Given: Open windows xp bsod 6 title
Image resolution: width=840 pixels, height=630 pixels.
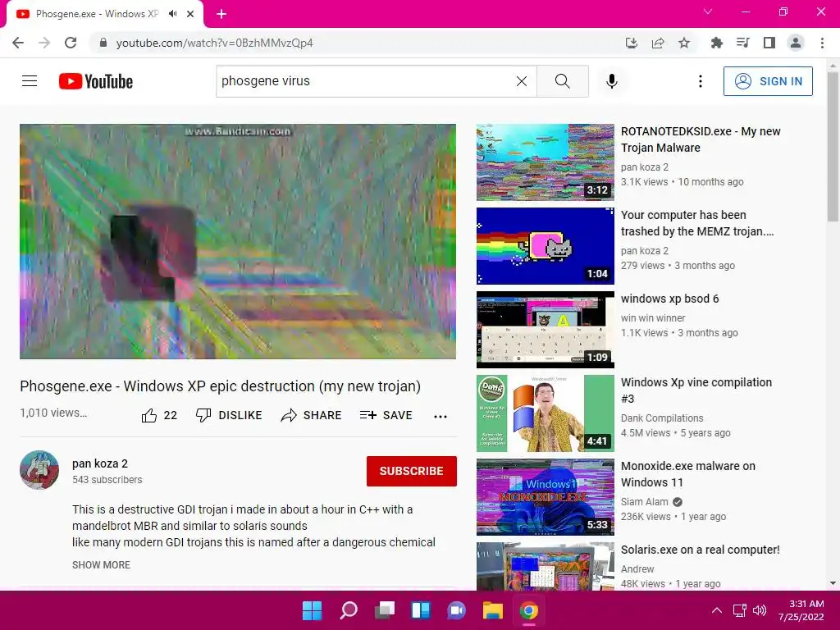Looking at the screenshot, I should point(669,299).
